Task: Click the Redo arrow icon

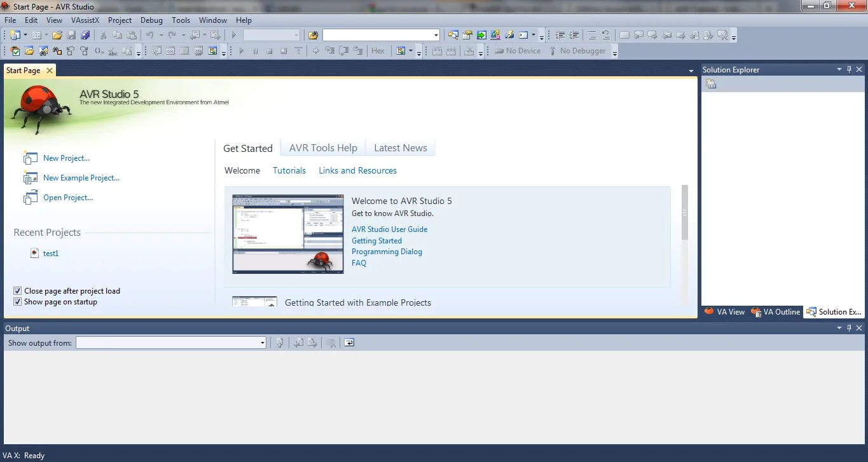Action: coord(172,35)
